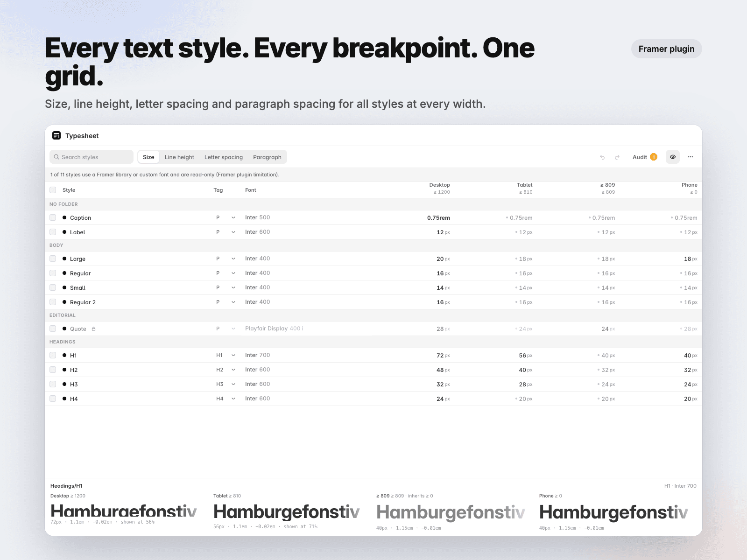747x560 pixels.
Task: Click the search magnifier icon
Action: tap(56, 157)
